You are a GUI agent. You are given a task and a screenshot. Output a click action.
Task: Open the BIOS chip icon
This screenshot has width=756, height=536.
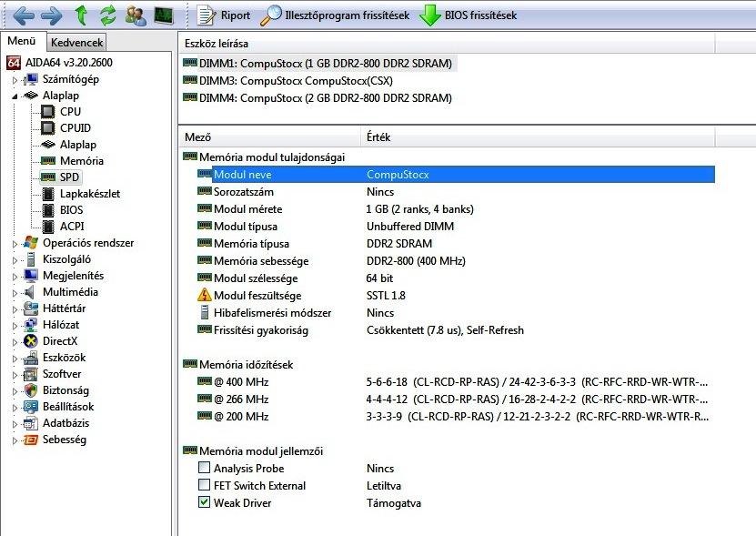coord(47,210)
